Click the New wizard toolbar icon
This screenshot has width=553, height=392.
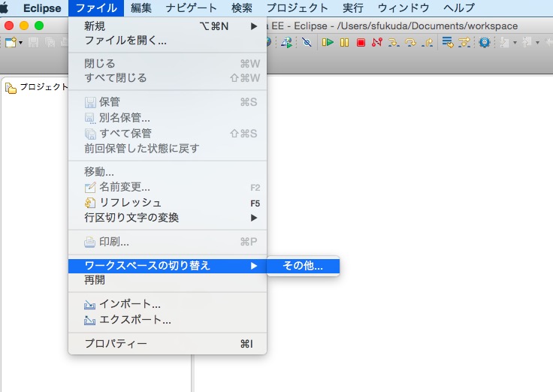pos(11,43)
